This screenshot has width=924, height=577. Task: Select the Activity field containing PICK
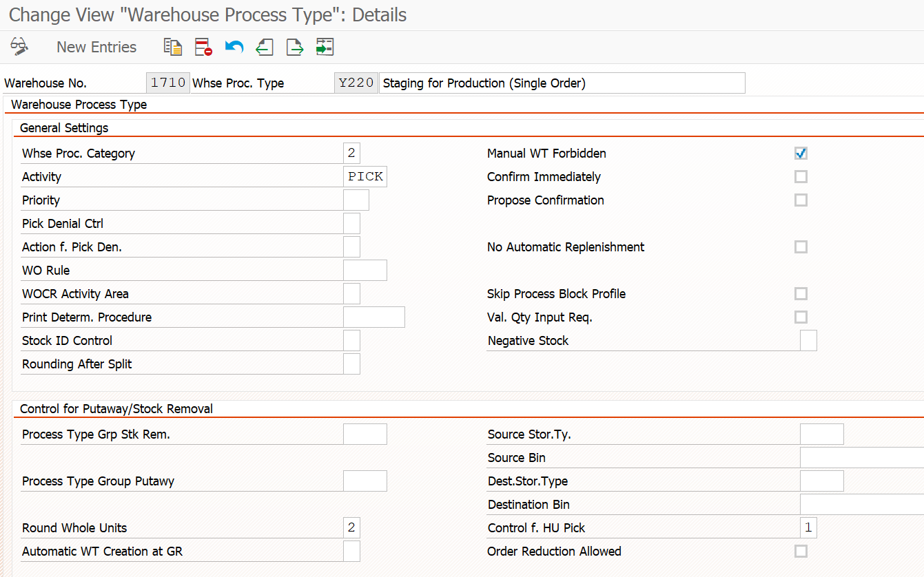[x=365, y=176]
